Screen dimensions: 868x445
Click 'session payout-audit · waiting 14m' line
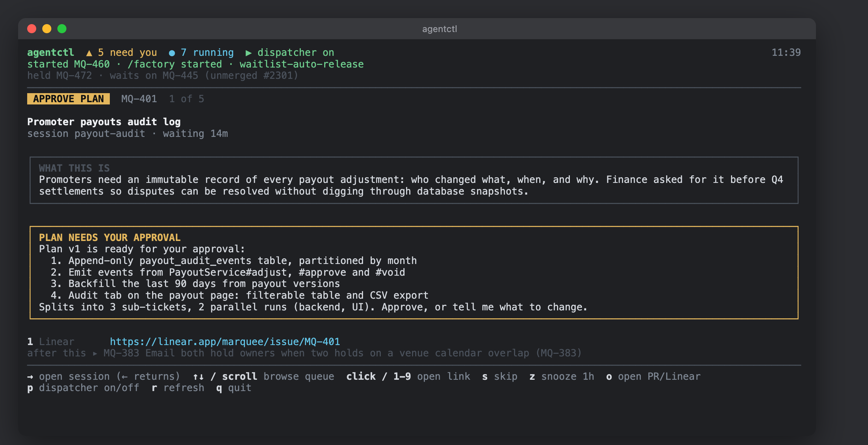point(128,133)
